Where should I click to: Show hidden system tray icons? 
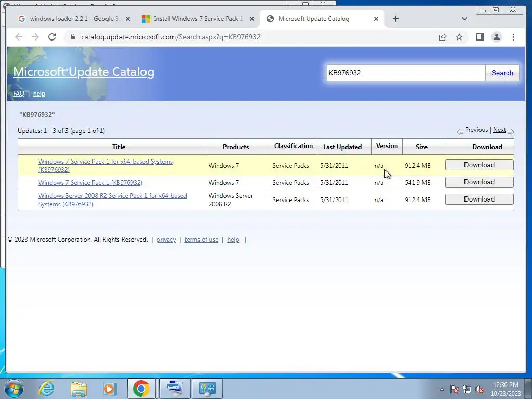coord(442,389)
